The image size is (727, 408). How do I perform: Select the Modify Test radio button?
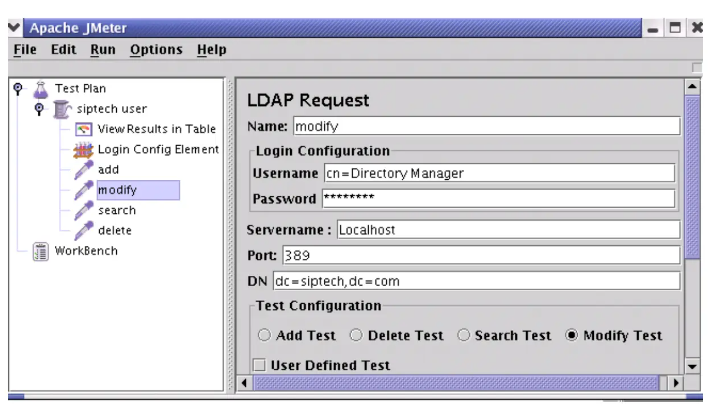pos(572,335)
